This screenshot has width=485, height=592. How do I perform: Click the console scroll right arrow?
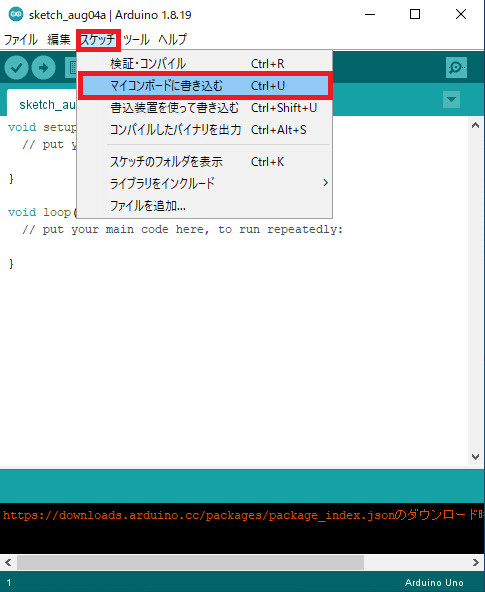pos(476,563)
